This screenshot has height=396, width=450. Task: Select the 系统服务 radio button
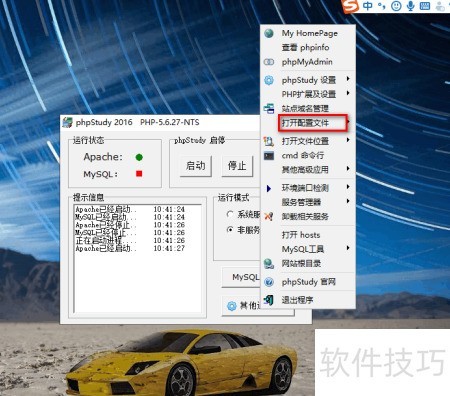230,214
